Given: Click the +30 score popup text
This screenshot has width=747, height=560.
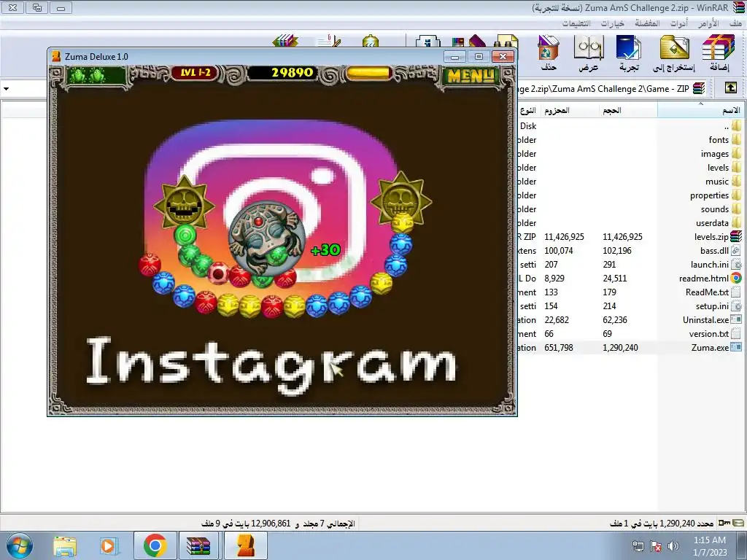Looking at the screenshot, I should point(325,249).
